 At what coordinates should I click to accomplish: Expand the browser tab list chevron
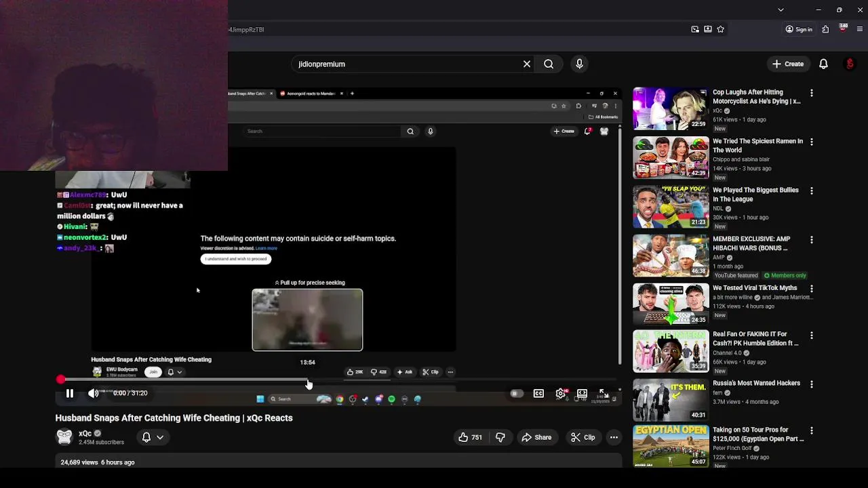pyautogui.click(x=781, y=9)
